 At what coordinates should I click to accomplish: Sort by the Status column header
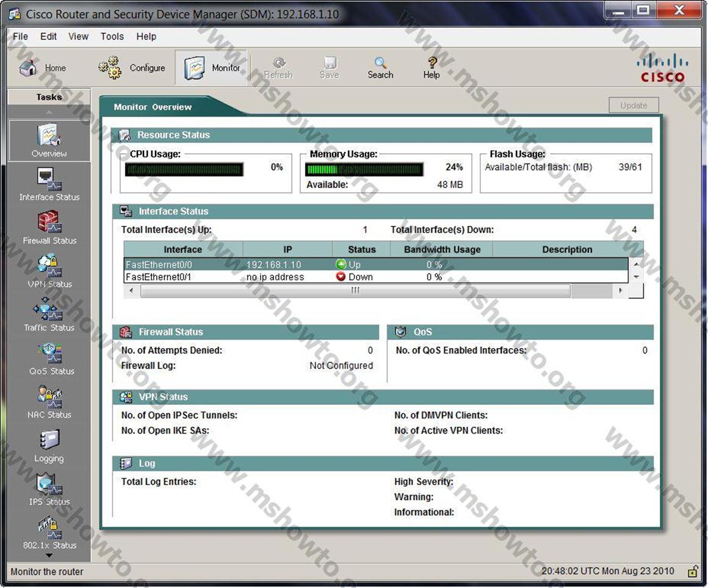(362, 249)
